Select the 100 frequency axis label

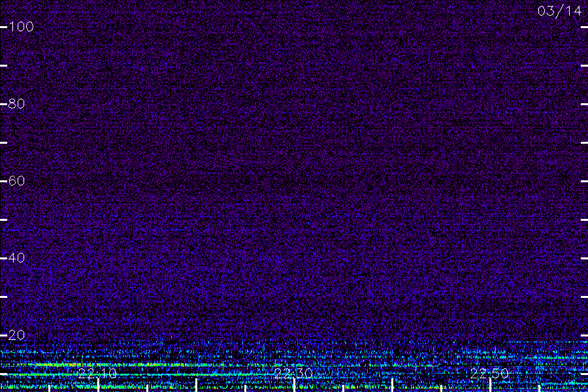[21, 27]
